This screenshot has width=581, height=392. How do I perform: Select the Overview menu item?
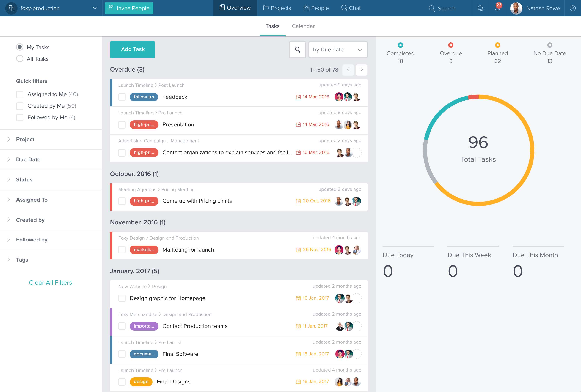pyautogui.click(x=235, y=8)
